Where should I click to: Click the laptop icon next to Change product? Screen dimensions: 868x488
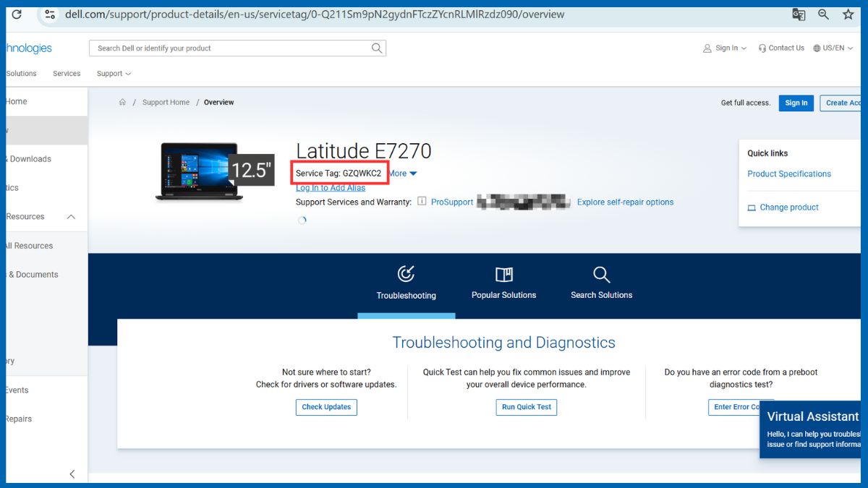[x=752, y=207]
